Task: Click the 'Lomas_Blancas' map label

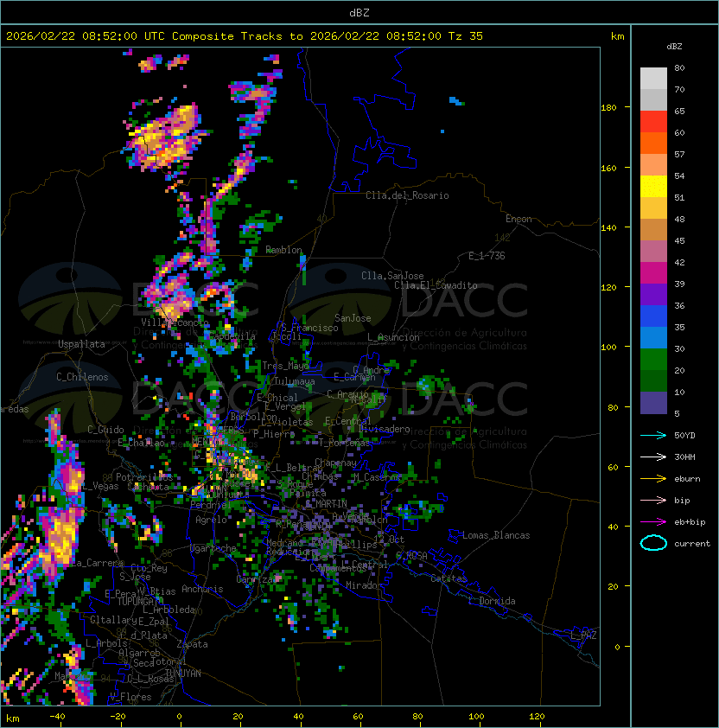Action: click(496, 535)
